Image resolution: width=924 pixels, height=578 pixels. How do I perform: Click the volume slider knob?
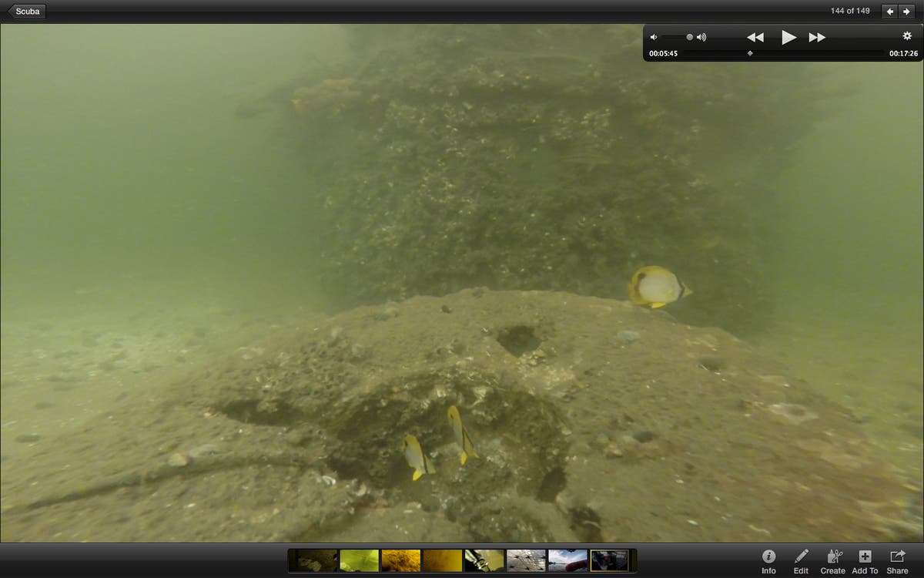690,37
